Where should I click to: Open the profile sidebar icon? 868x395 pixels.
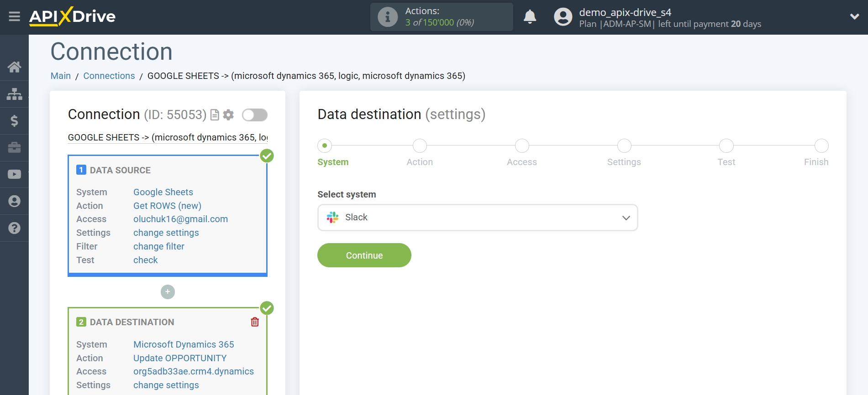[x=14, y=201]
